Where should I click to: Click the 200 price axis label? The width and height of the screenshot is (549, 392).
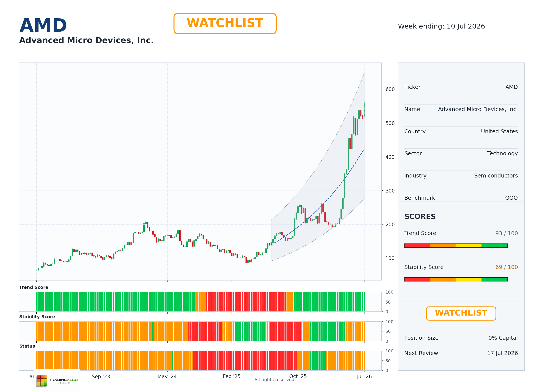(390, 225)
